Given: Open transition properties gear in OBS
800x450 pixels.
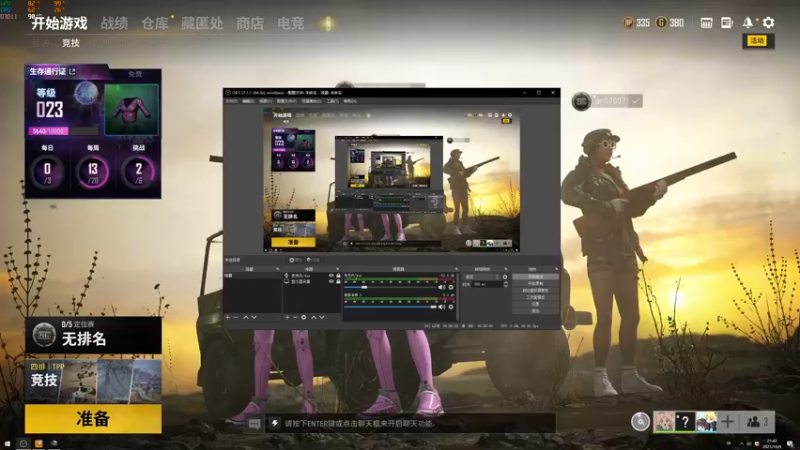Looking at the screenshot, I should point(505,277).
